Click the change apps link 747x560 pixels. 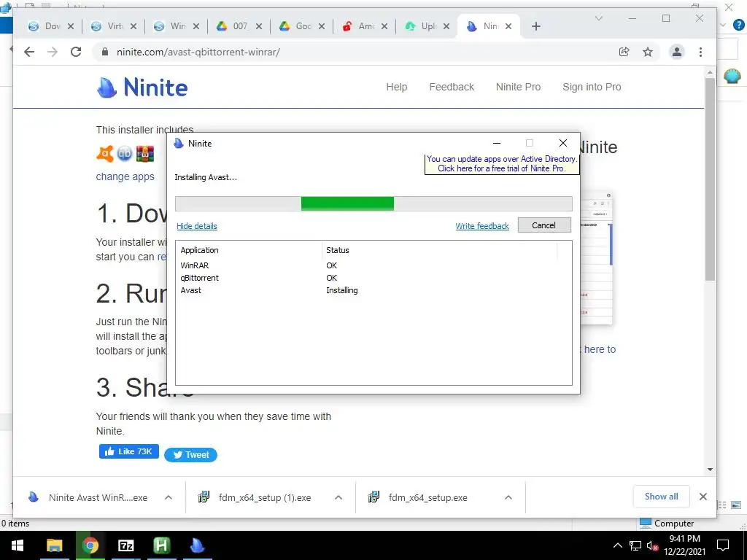click(125, 176)
